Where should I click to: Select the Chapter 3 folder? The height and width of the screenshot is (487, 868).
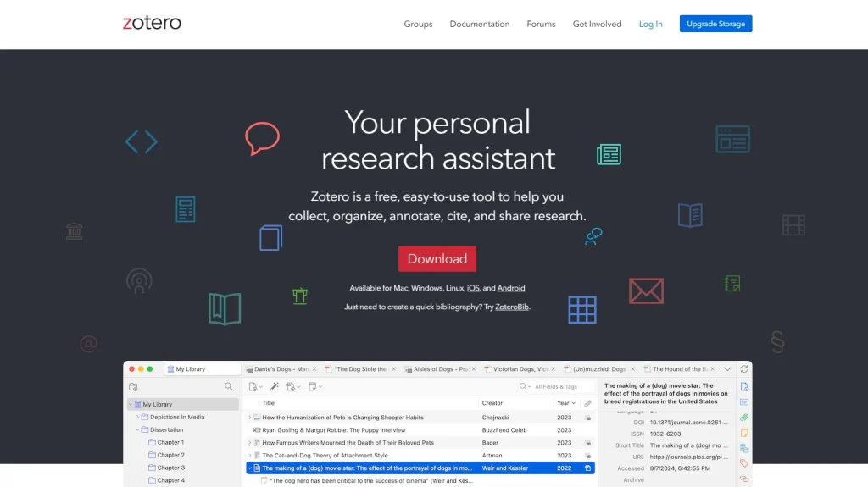pos(166,468)
